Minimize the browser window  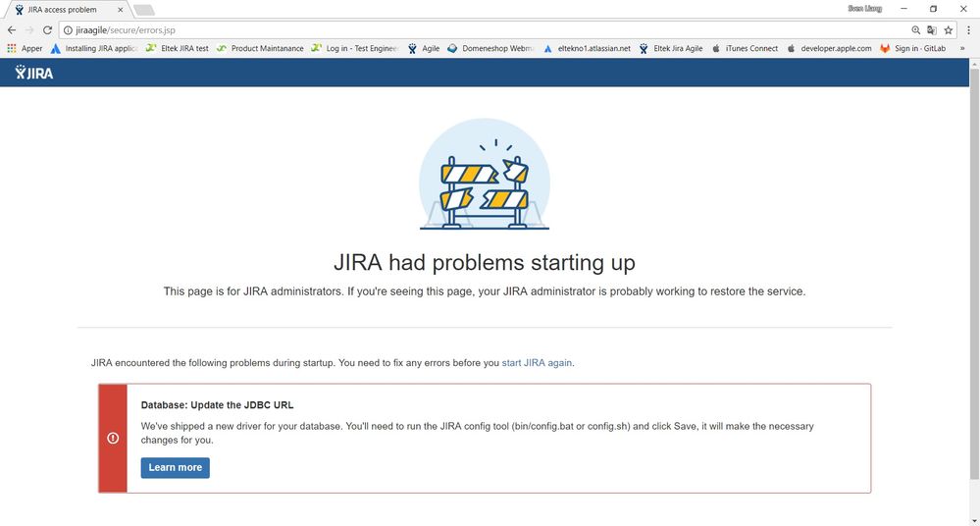tap(903, 9)
